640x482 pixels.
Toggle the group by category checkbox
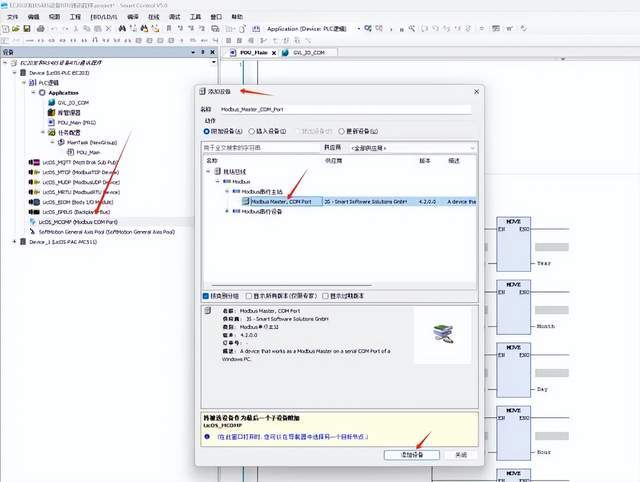click(x=207, y=296)
